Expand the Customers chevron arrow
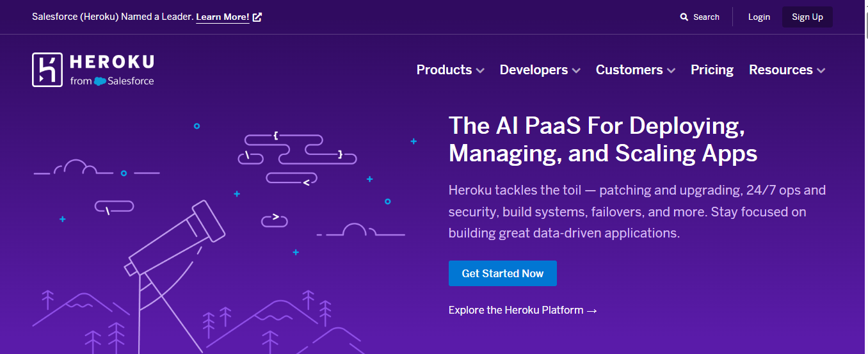 tap(671, 70)
